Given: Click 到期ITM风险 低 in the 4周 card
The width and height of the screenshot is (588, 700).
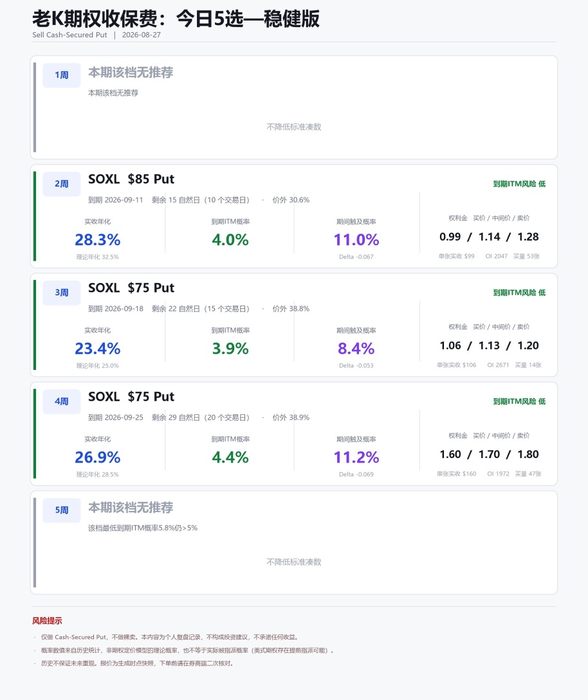Looking at the screenshot, I should pos(519,401).
